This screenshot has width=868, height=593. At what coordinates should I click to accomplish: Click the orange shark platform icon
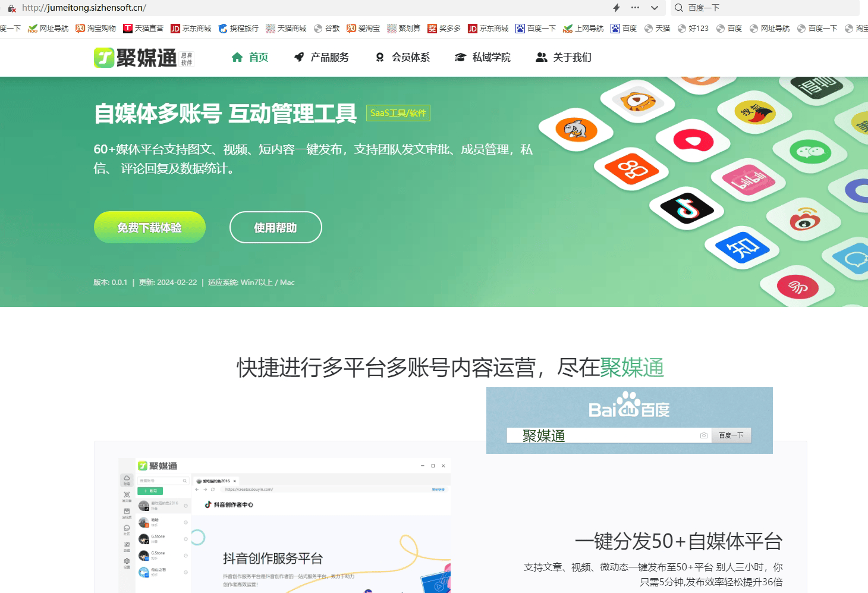click(576, 128)
